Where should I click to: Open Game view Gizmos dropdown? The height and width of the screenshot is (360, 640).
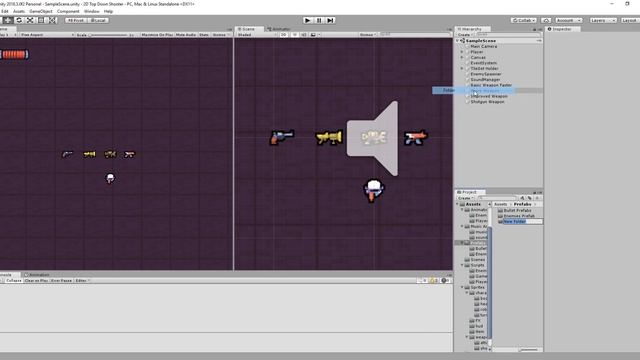[x=220, y=35]
